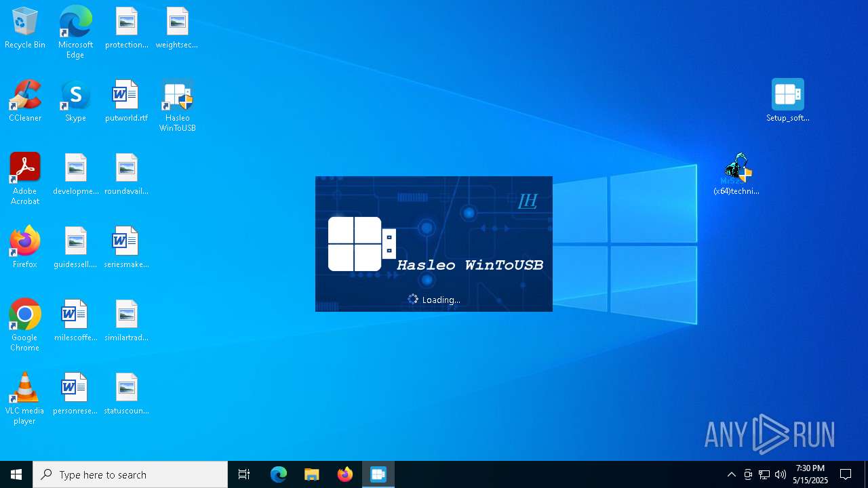The width and height of the screenshot is (868, 488).
Task: Click the Hasleo WinToUSB title text
Action: pos(470,265)
